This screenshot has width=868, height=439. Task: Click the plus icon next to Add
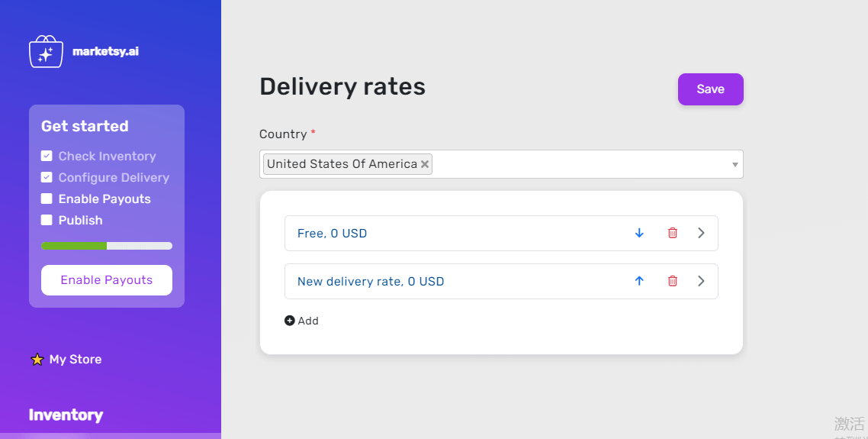(290, 321)
